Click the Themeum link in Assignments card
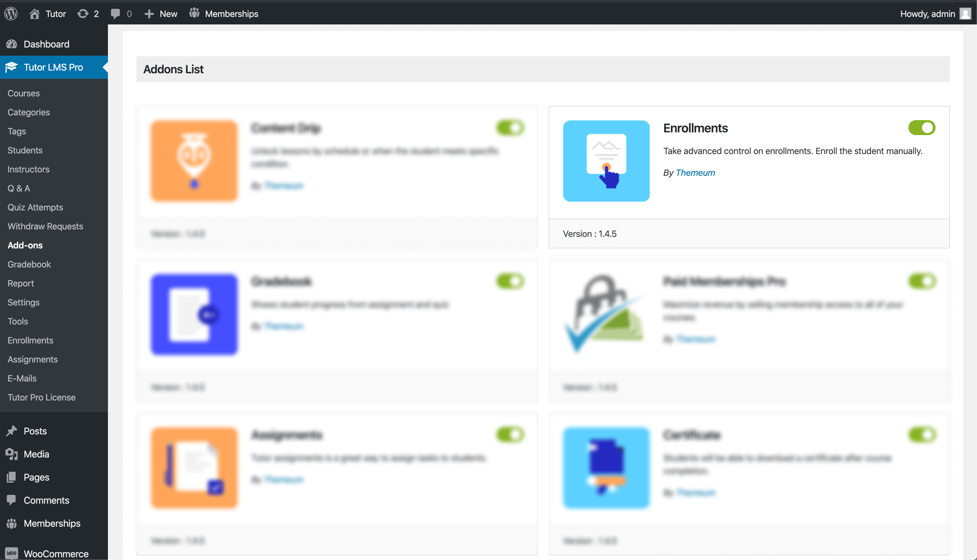 (283, 480)
